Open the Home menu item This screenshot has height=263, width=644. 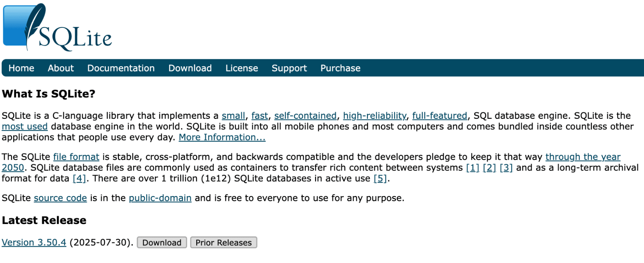click(x=21, y=68)
